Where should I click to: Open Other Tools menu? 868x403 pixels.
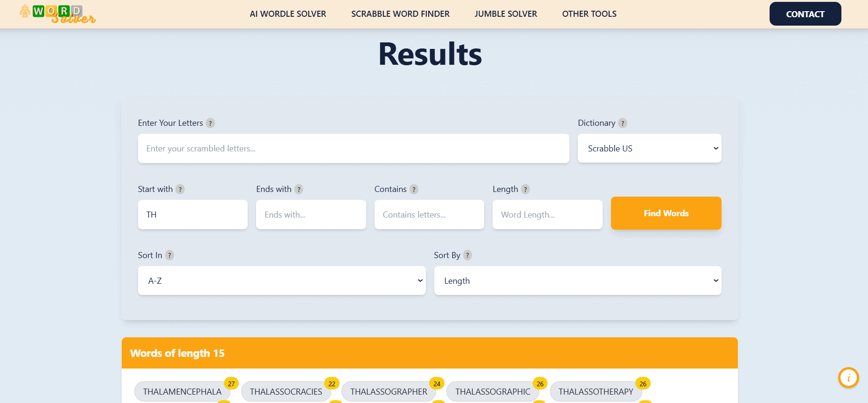[589, 14]
